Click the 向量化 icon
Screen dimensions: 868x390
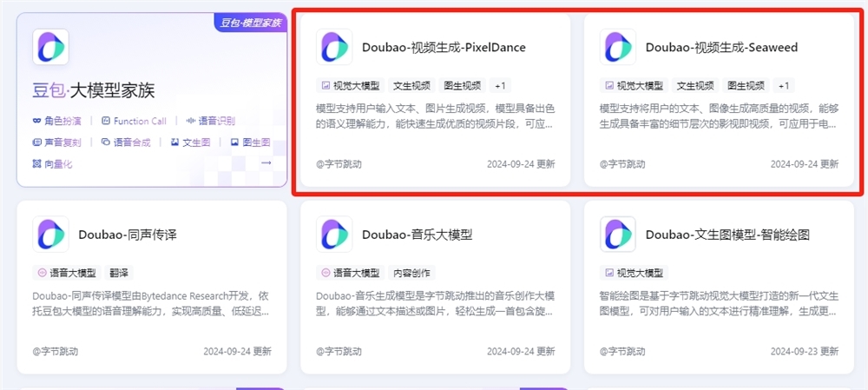tap(37, 164)
